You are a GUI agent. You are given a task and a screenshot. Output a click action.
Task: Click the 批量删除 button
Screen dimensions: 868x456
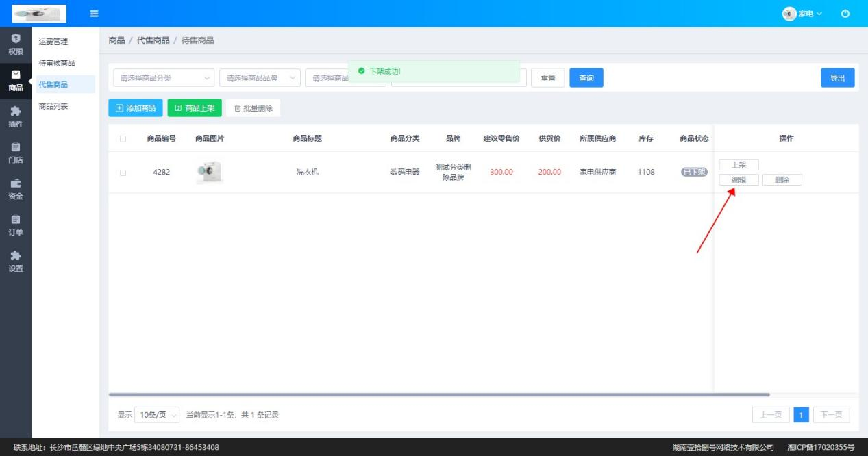coord(253,108)
